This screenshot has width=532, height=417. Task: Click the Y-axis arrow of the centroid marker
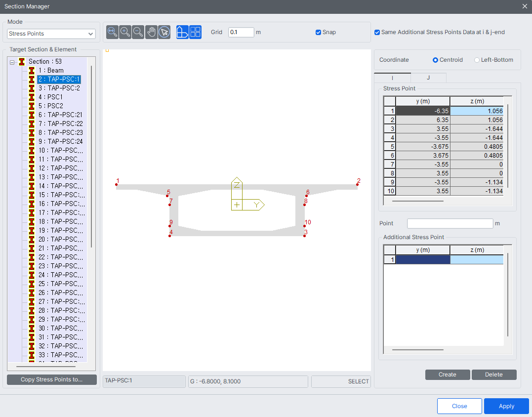(254, 205)
